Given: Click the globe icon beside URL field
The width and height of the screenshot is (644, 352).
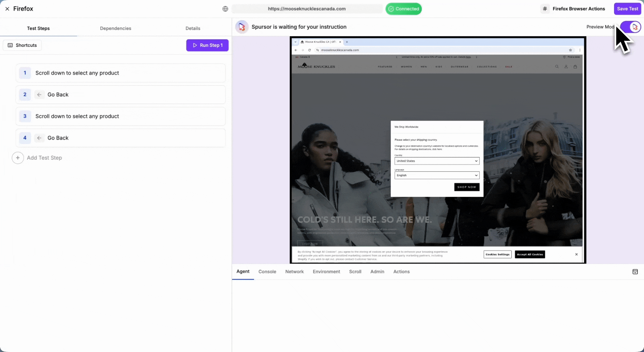Looking at the screenshot, I should [225, 9].
